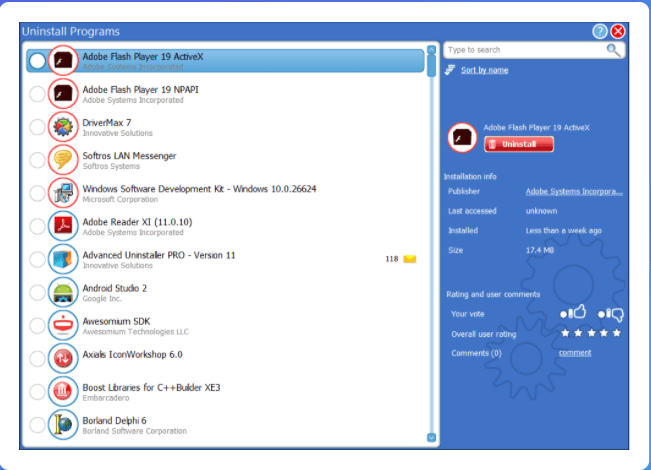Select the Windows Software Development Kit entry name
Image resolution: width=651 pixels, height=470 pixels.
[x=199, y=189]
